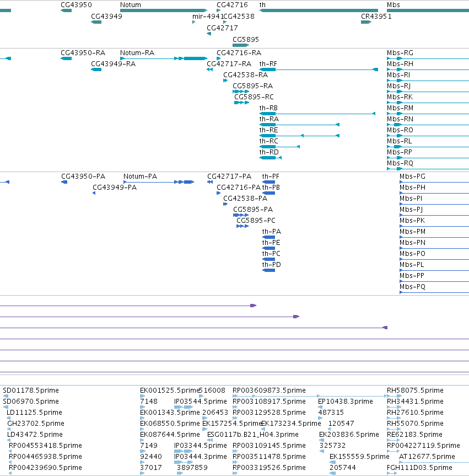Select the IP03444.3prime EST

(184, 462)
